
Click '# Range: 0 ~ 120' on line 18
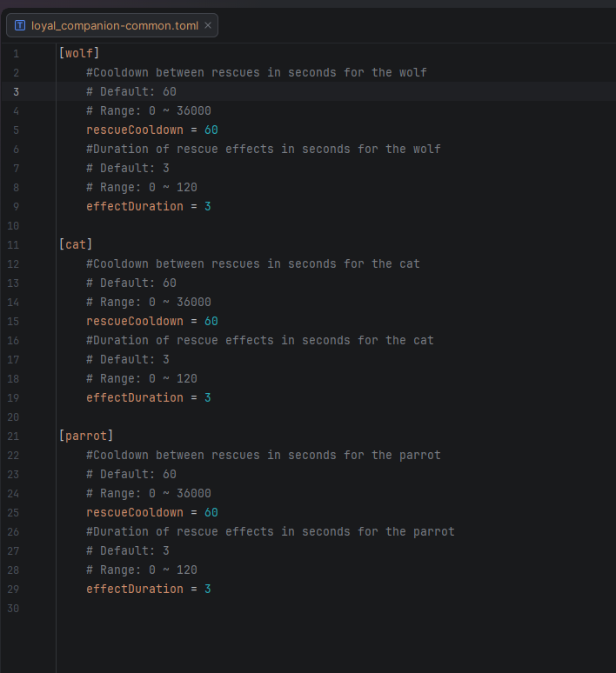[142, 378]
